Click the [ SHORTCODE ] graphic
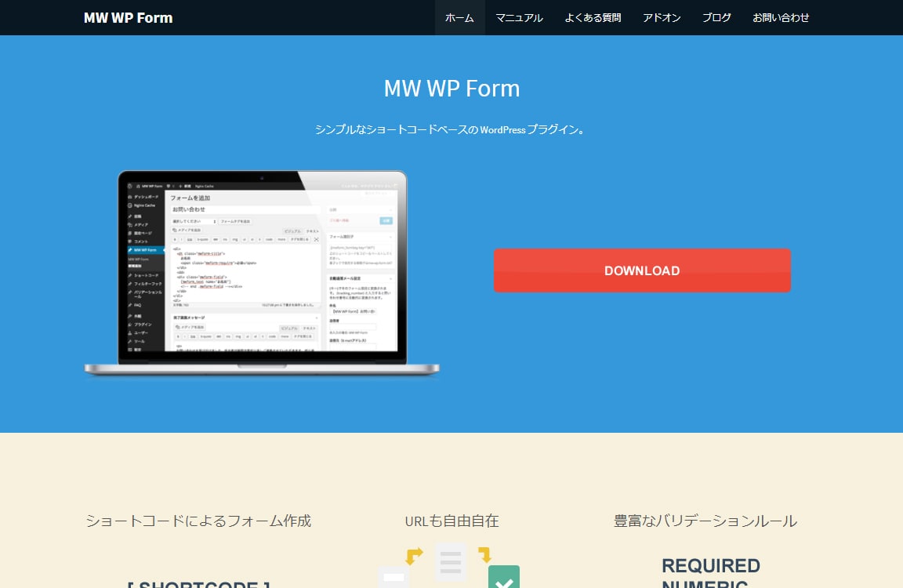 pyautogui.click(x=198, y=583)
